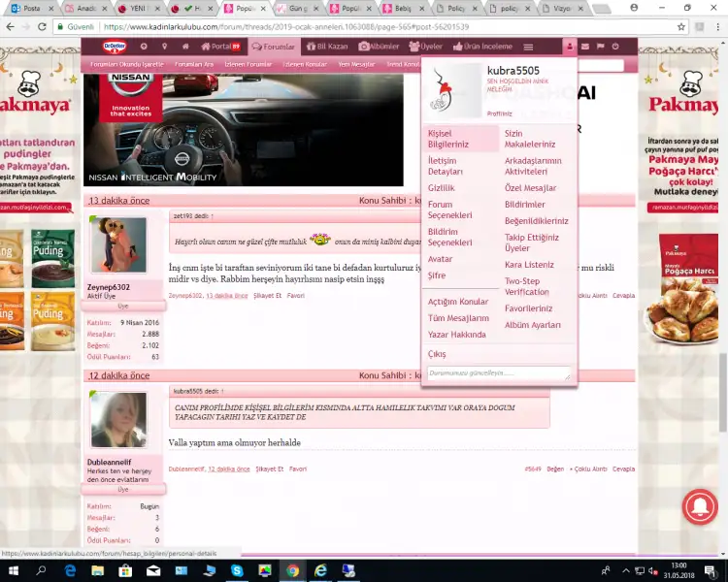Select Kişisel Bilgileriniz from account menu
Viewport: 728px width, 582px height.
[448, 139]
